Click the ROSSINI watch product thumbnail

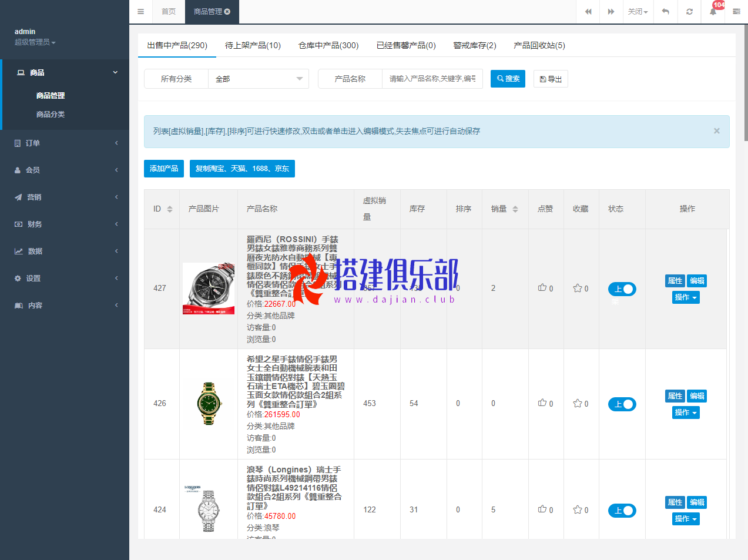(x=209, y=288)
